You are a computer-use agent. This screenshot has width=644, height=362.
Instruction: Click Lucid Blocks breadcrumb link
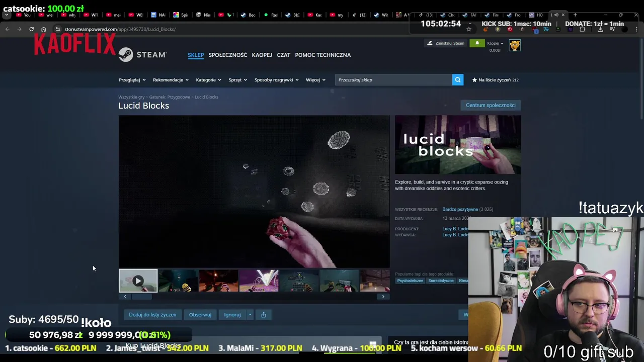(206, 97)
